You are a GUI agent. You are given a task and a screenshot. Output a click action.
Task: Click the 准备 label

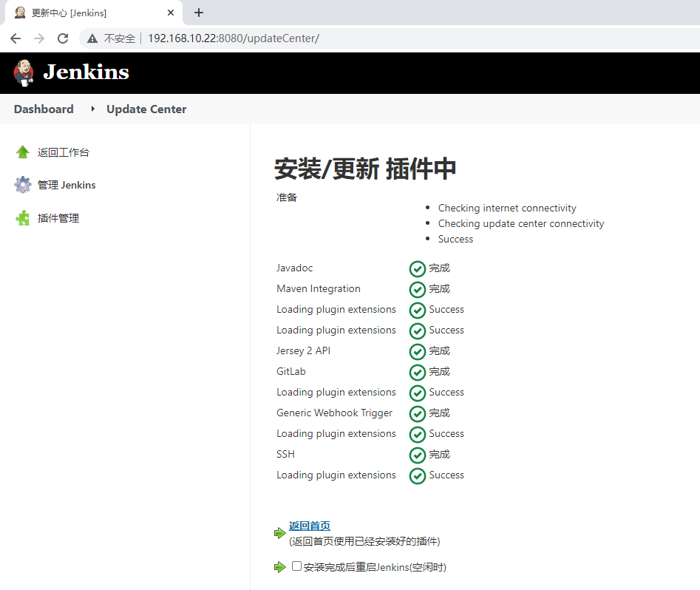click(287, 197)
